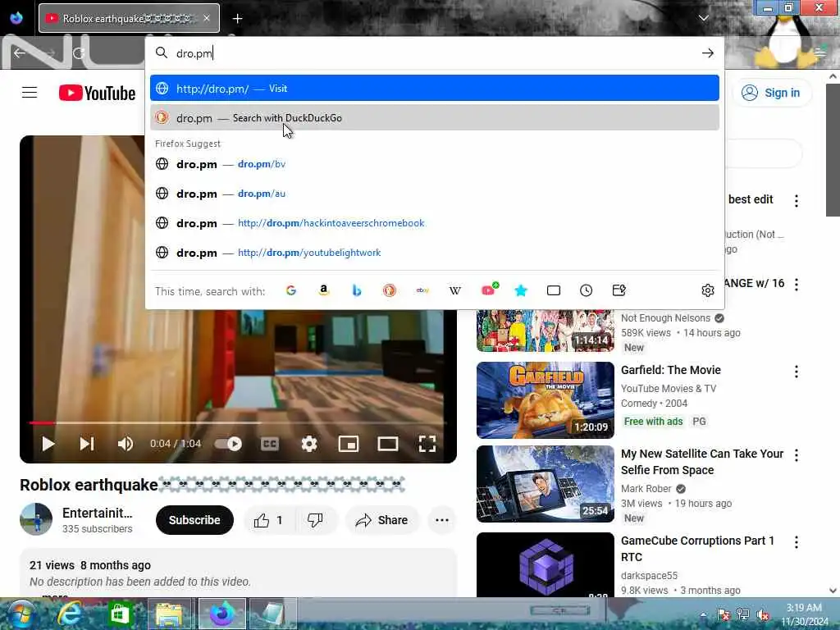Screen dimensions: 840x630
Task: Open options for GameCube Corruptions video
Action: coord(796,542)
